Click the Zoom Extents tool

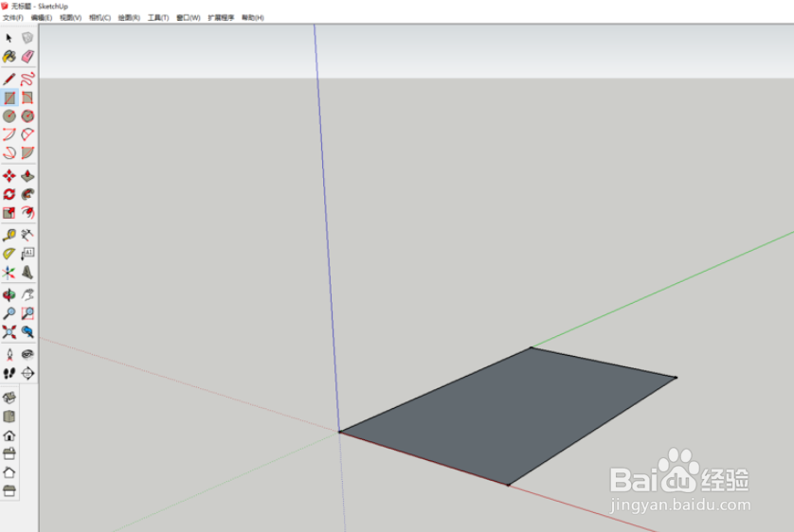[9, 331]
